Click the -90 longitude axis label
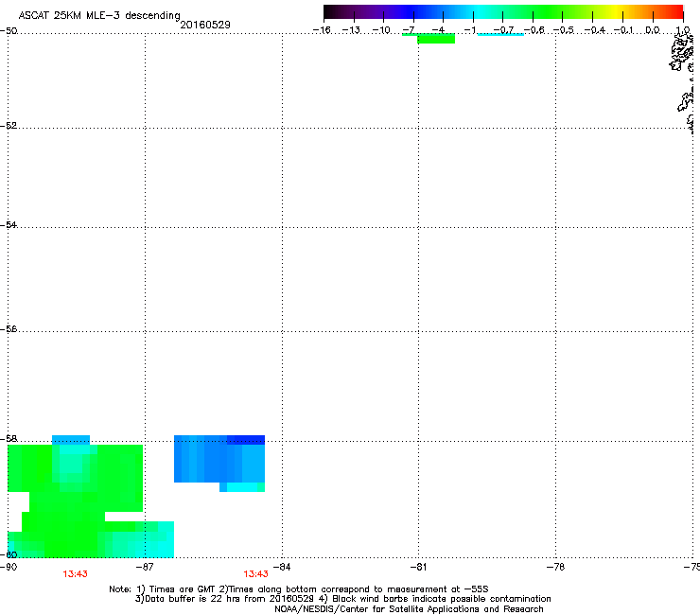The height and width of the screenshot is (615, 700). coord(9,567)
